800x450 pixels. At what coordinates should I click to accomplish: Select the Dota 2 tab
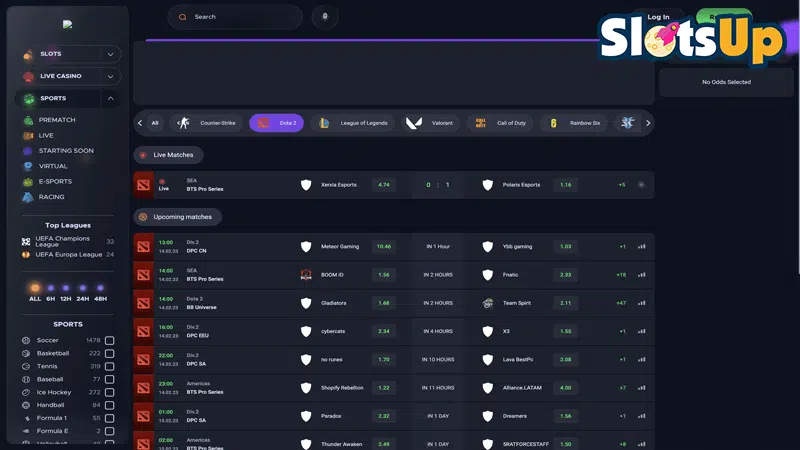click(x=277, y=123)
